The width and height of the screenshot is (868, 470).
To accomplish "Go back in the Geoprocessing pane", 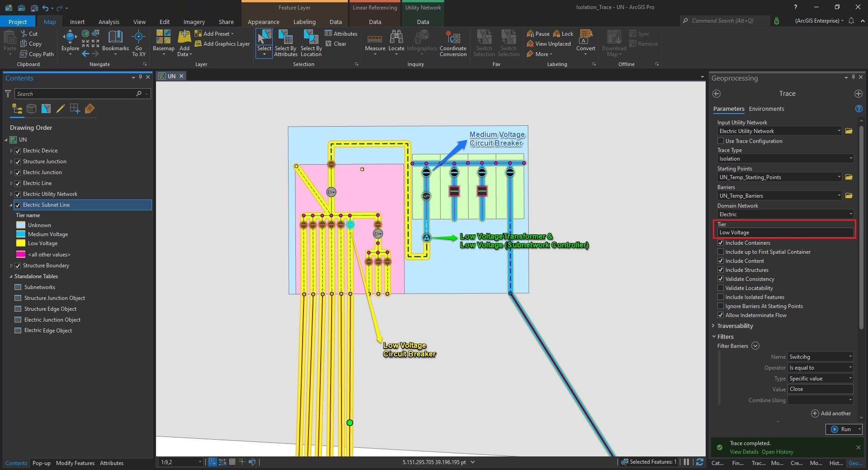I will click(716, 94).
